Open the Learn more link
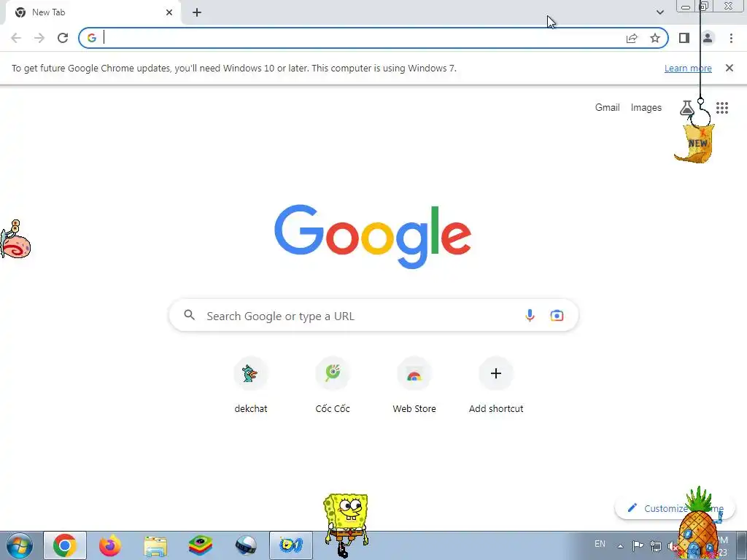747x560 pixels. pyautogui.click(x=688, y=68)
